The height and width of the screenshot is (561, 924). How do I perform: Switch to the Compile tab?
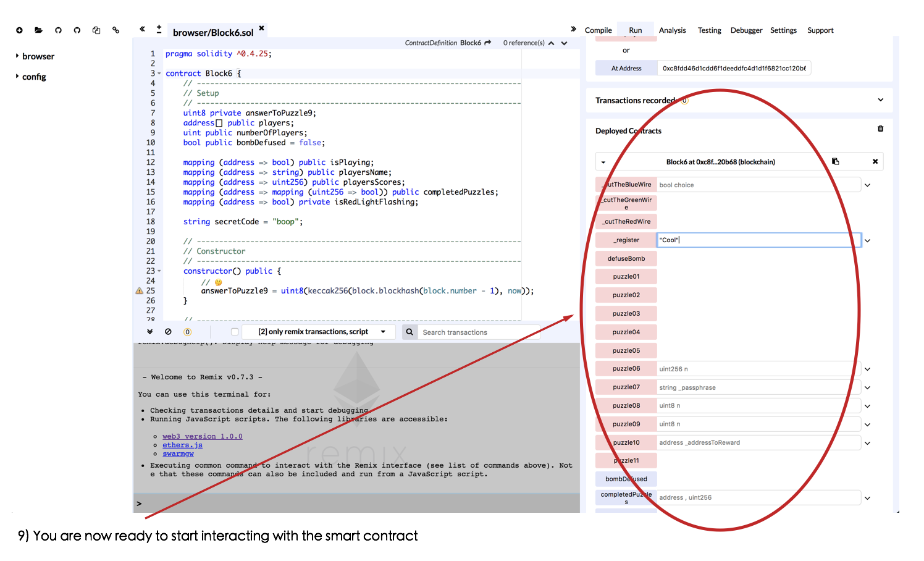coord(598,30)
